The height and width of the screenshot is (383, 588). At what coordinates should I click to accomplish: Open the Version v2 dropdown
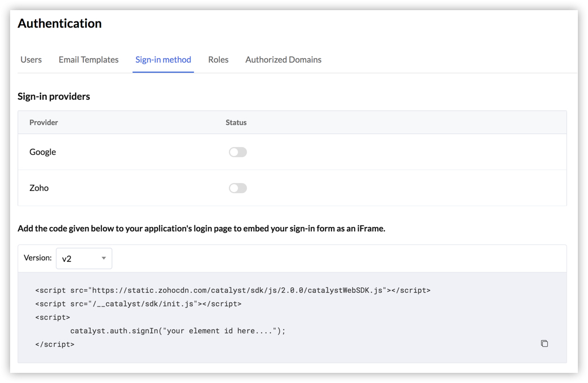tap(84, 258)
